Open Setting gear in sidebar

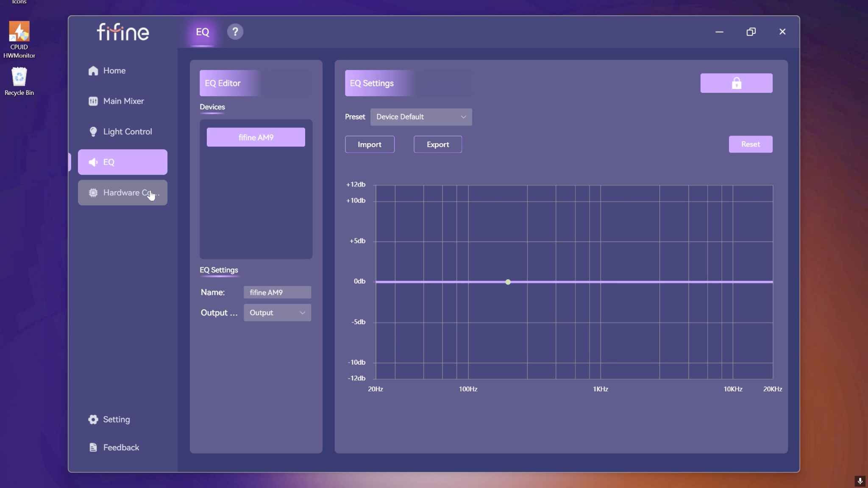93,419
